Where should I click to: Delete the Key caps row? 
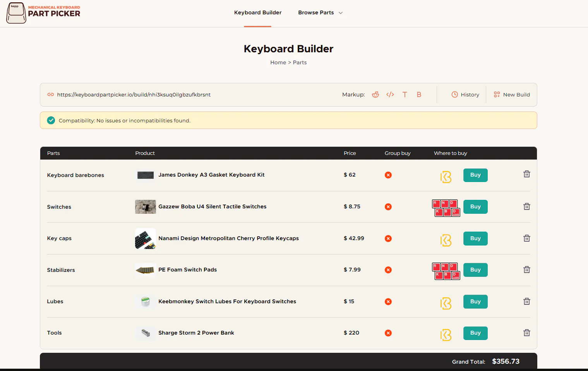[x=527, y=238]
